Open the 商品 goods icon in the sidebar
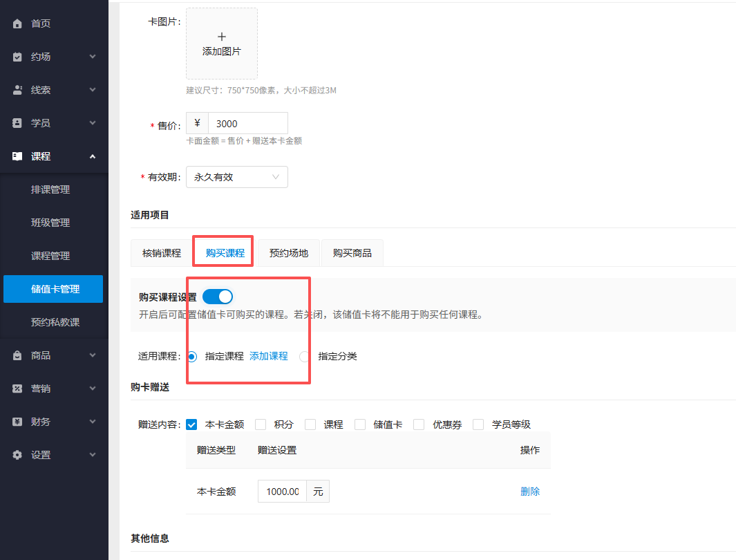The height and width of the screenshot is (560, 736). [x=17, y=355]
